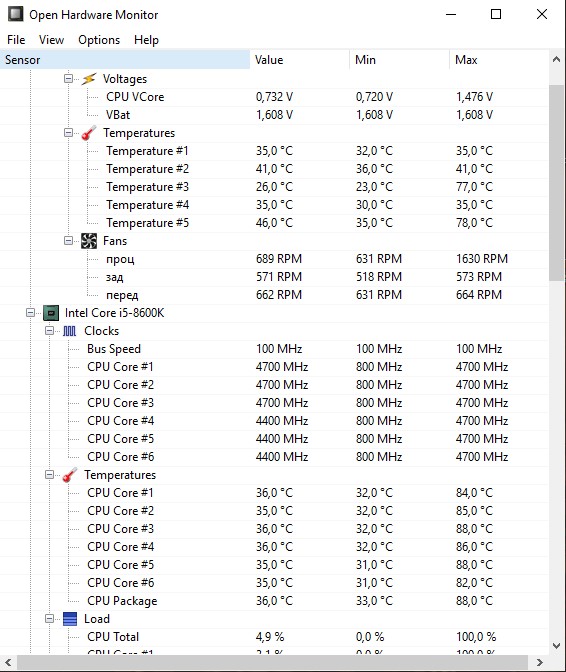
Task: Select the CPU Package temperature row
Action: (274, 601)
